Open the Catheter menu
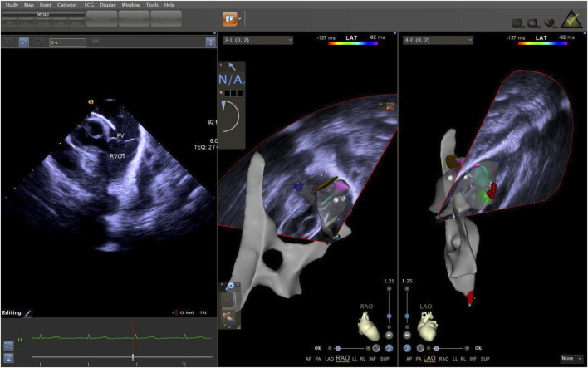Image resolution: width=588 pixels, height=368 pixels. tap(67, 5)
